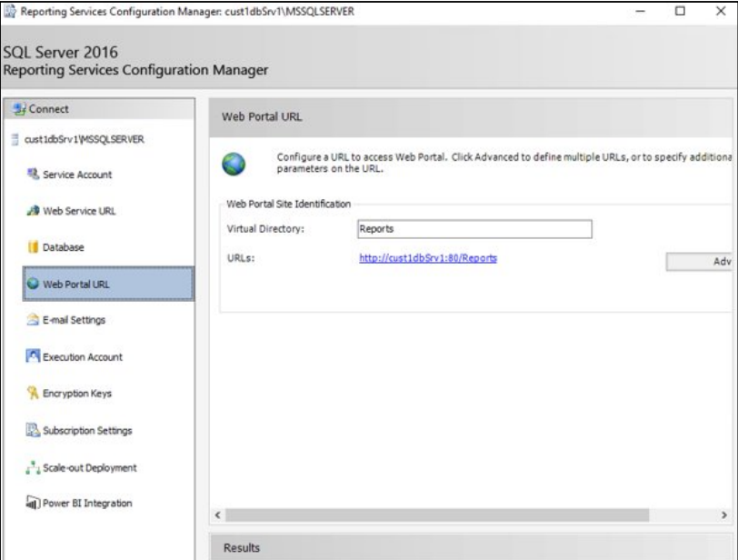
Task: Close the Reporting Services Configuration Manager window
Action: tap(721, 11)
